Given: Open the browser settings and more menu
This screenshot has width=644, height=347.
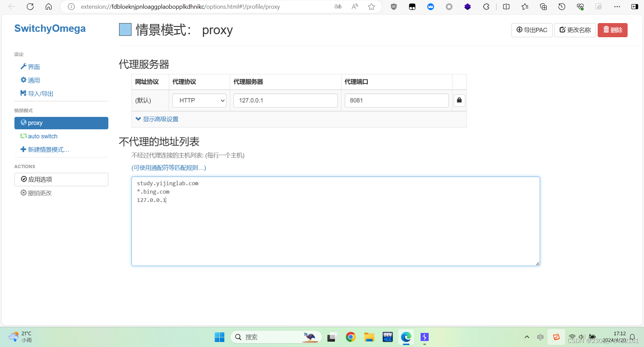Looking at the screenshot, I should pos(617,7).
